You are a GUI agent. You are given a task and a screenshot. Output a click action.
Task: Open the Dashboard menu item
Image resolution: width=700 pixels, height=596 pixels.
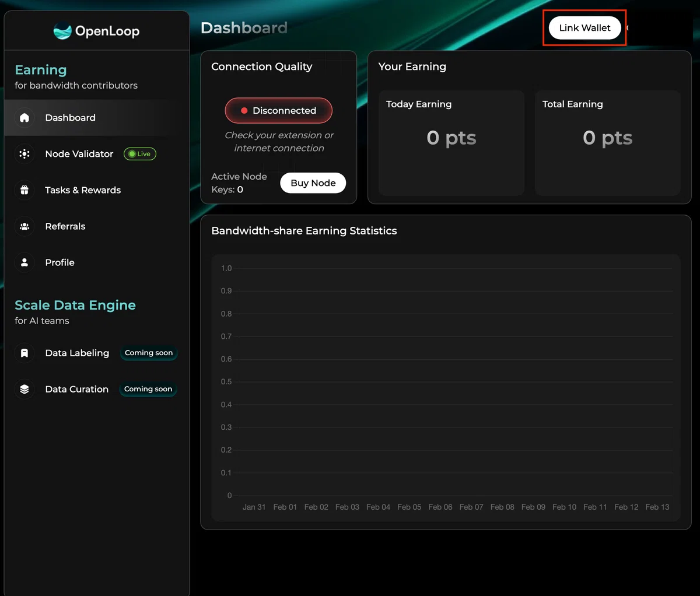pyautogui.click(x=97, y=118)
